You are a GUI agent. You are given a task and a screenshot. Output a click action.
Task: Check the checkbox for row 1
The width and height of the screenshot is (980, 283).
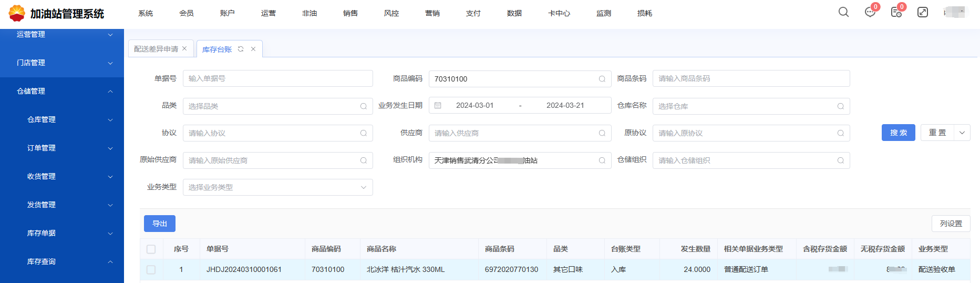pyautogui.click(x=151, y=269)
